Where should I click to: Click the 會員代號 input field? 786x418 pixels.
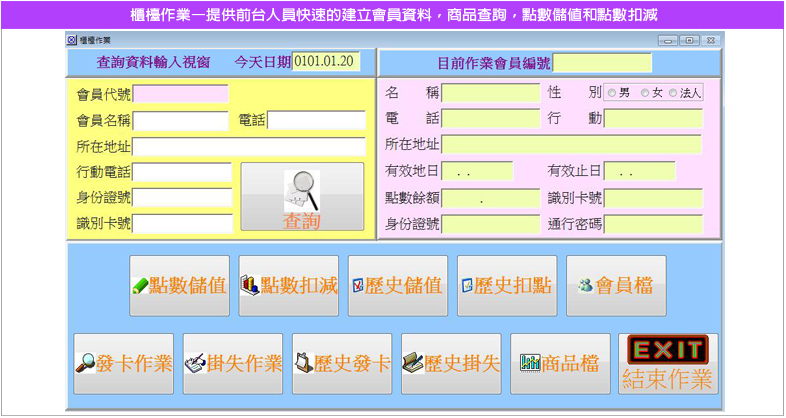point(180,94)
